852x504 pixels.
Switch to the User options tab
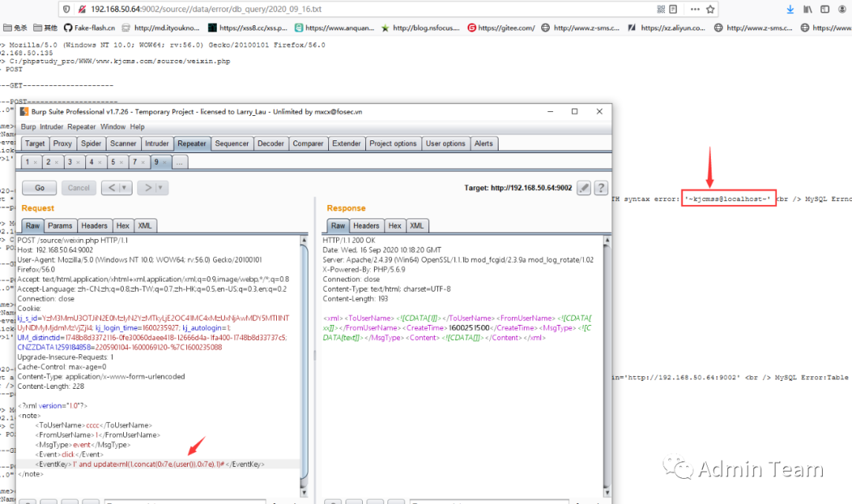tap(446, 144)
